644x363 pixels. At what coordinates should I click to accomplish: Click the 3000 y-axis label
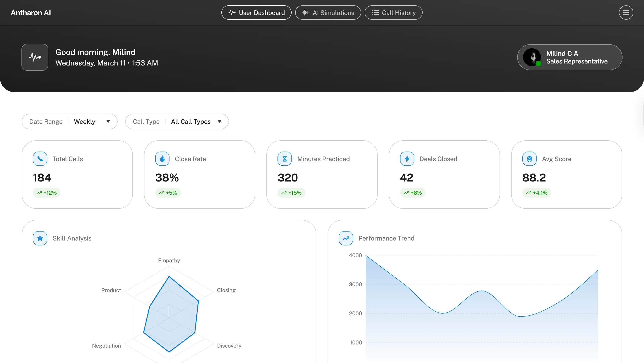[x=355, y=284]
